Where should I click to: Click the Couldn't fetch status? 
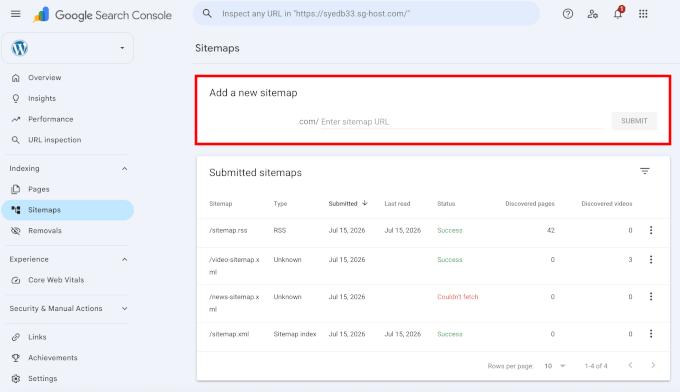458,297
